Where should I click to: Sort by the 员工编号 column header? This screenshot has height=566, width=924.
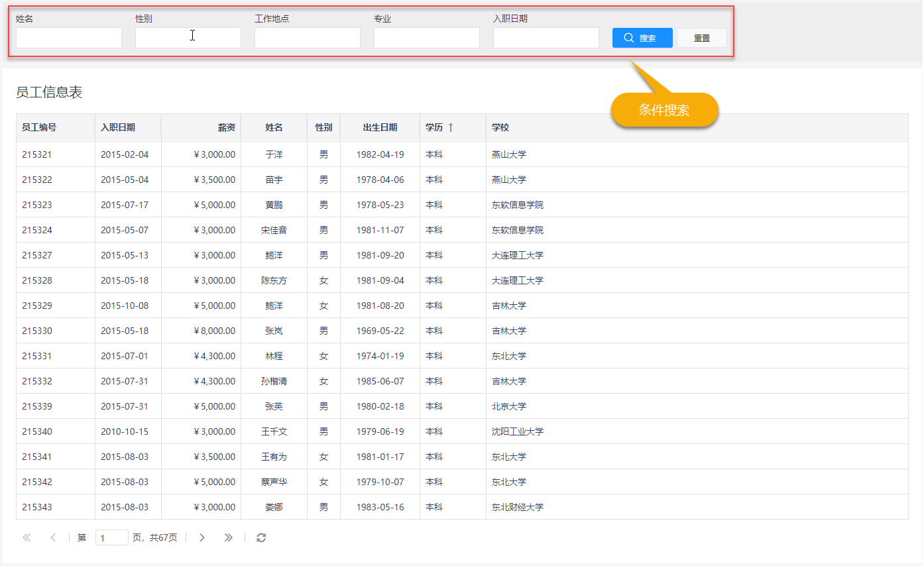coord(56,127)
